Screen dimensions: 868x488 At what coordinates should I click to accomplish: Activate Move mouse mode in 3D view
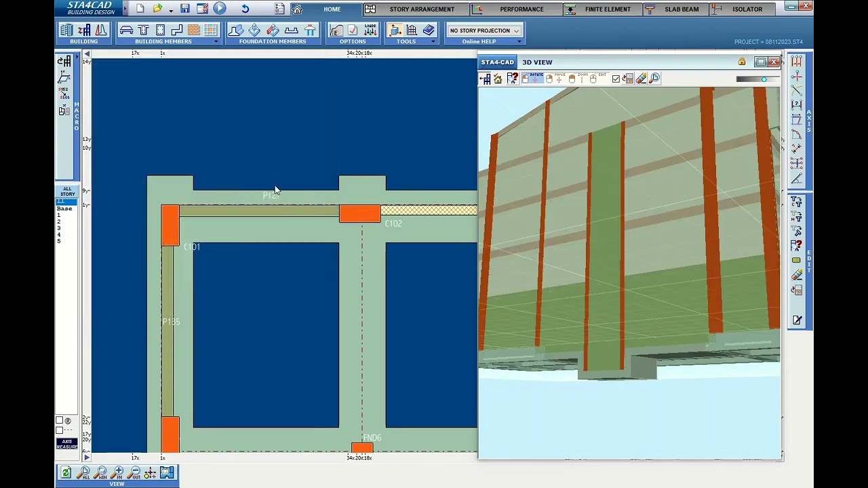pyautogui.click(x=557, y=79)
